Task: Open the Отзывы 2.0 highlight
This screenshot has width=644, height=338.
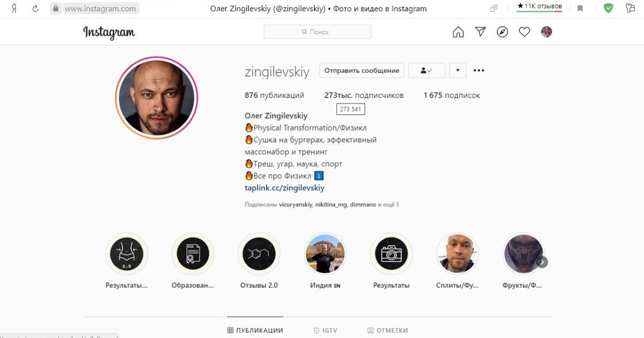Action: 259,254
